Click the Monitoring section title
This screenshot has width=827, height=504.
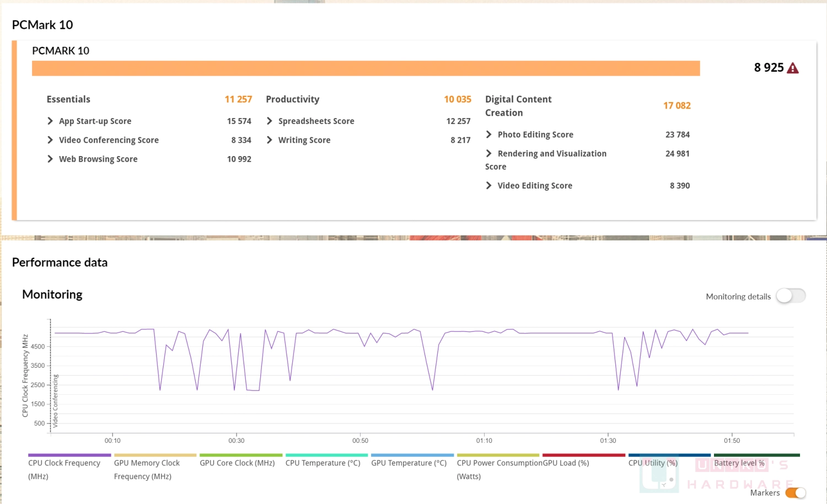pyautogui.click(x=52, y=294)
